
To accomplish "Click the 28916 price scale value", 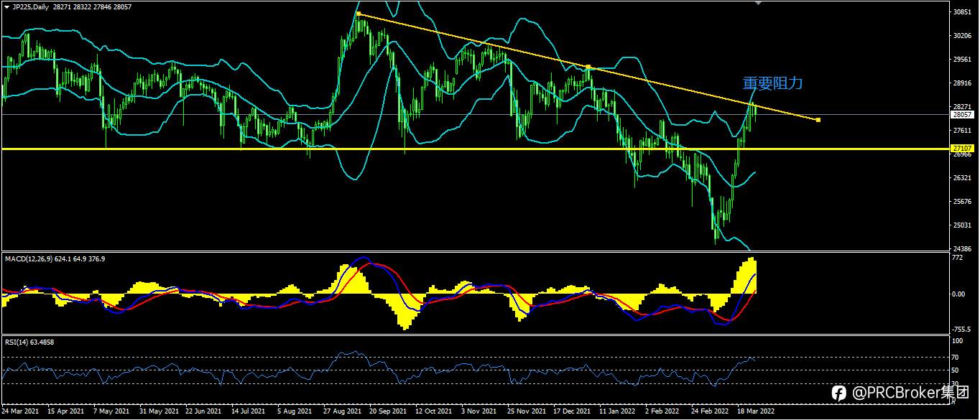I will (962, 83).
